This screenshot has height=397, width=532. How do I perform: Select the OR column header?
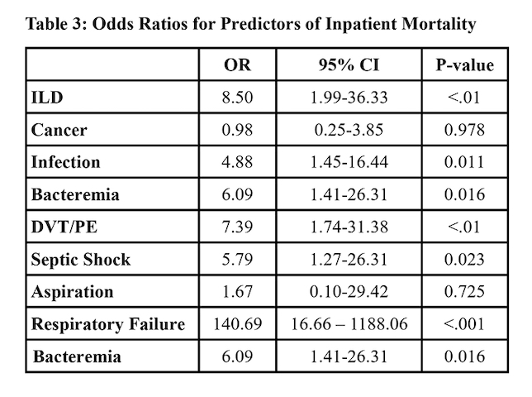click(237, 66)
